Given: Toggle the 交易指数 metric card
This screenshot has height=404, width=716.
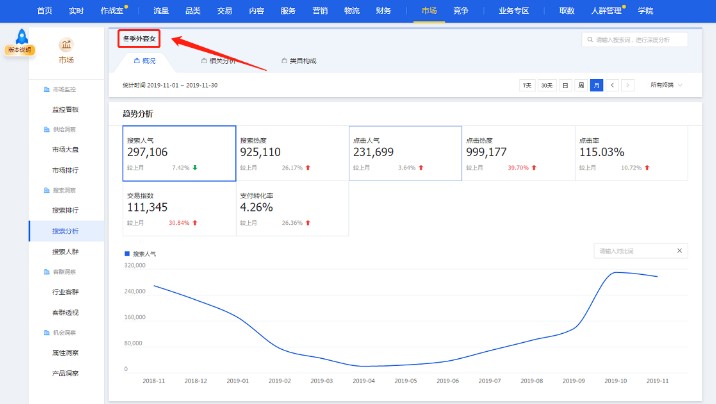Looking at the screenshot, I should pyautogui.click(x=178, y=207).
